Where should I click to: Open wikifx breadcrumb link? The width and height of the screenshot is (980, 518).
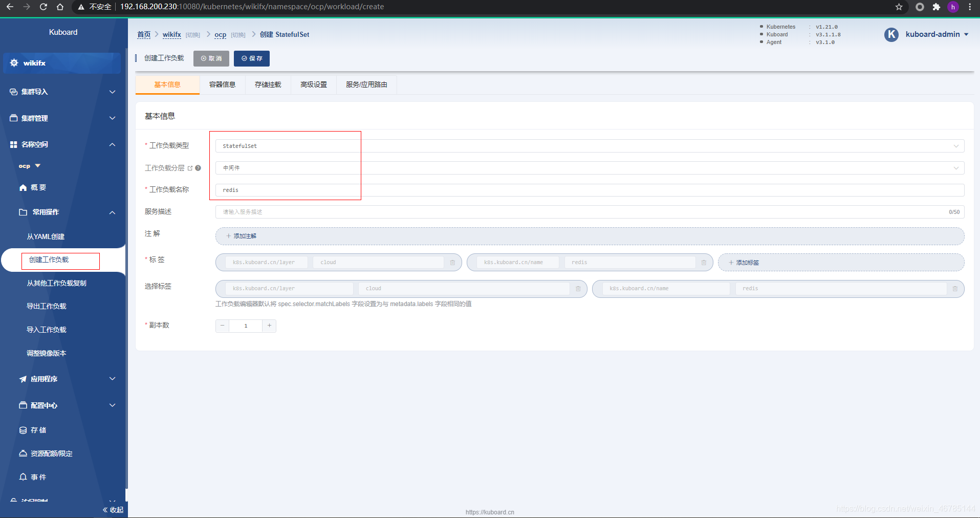[x=172, y=34]
